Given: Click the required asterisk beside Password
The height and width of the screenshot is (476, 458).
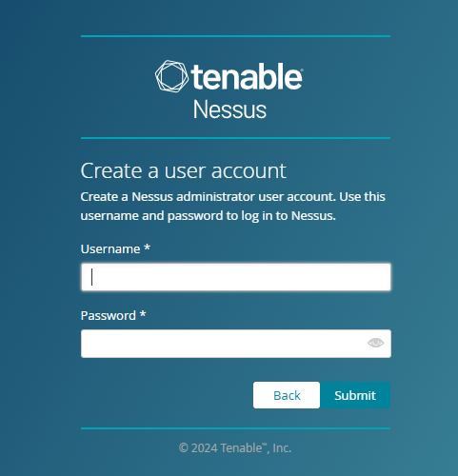Looking at the screenshot, I should coord(143,314).
